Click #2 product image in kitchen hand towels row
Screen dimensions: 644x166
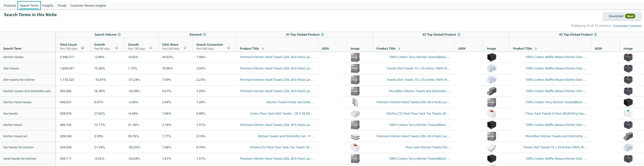(491, 102)
